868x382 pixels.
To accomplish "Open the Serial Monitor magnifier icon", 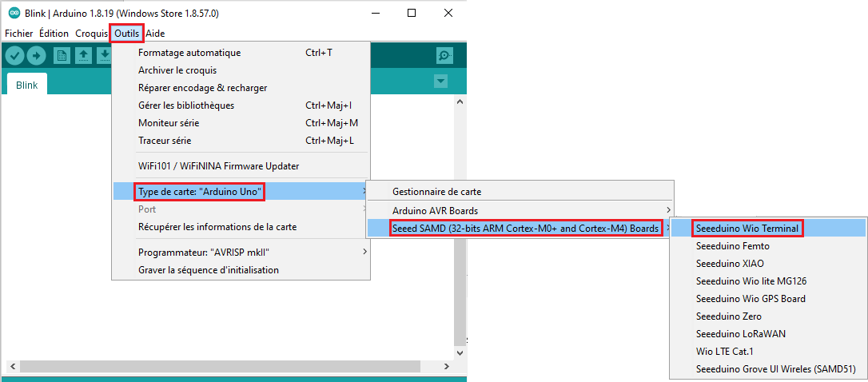I will coord(444,55).
